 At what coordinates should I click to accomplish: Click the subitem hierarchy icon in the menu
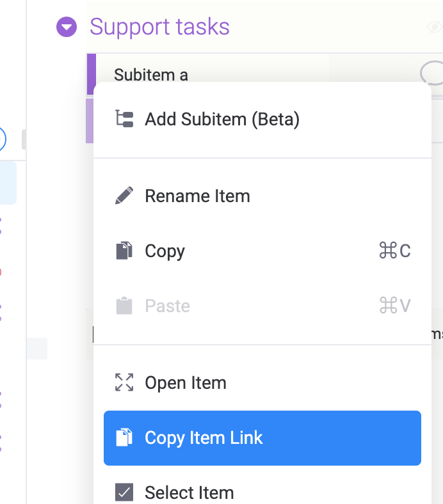click(x=124, y=119)
